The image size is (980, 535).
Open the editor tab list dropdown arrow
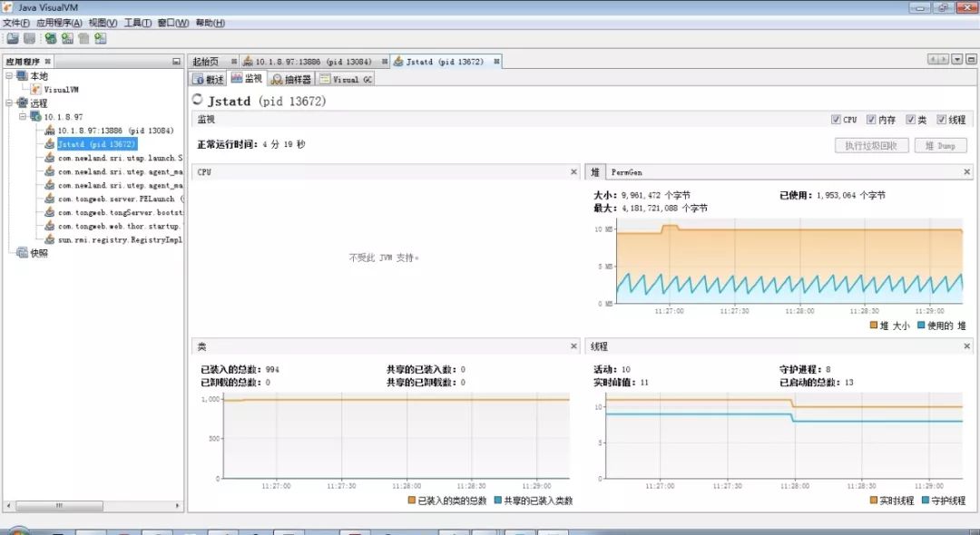click(957, 59)
